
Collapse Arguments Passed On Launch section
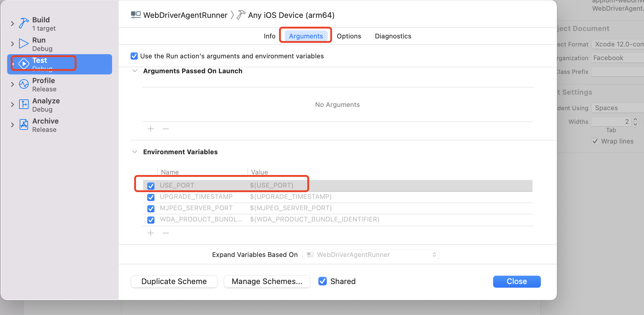point(135,71)
